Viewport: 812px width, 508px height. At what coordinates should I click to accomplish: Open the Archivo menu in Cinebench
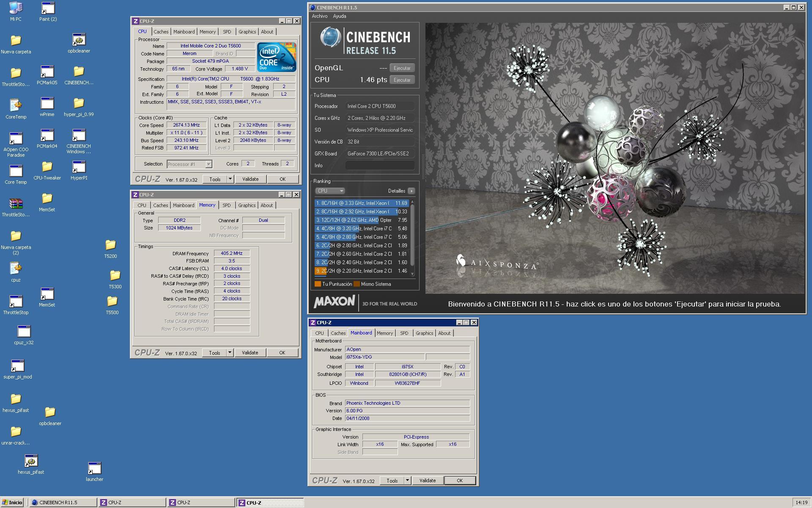click(320, 16)
